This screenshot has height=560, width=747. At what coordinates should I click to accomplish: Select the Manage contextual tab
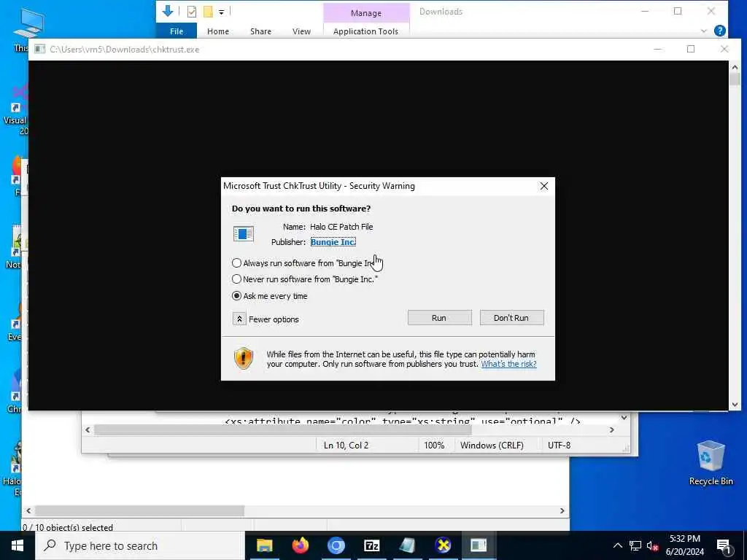coord(366,13)
